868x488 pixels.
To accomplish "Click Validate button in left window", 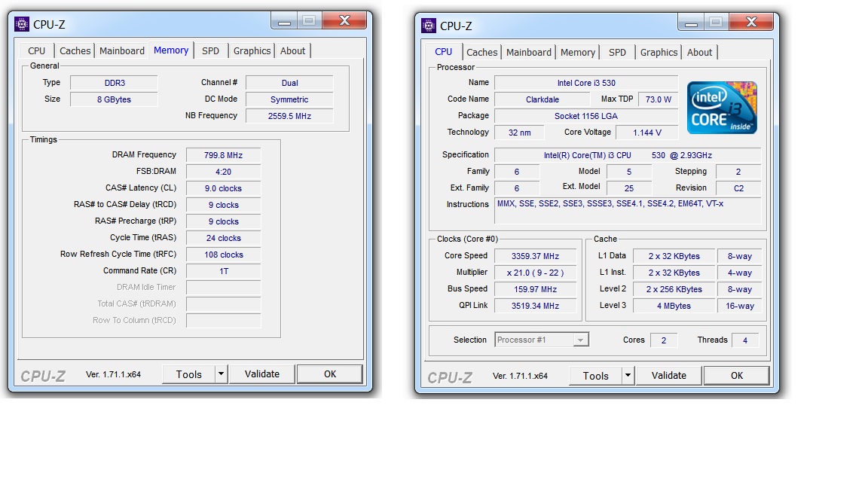I will [x=262, y=374].
